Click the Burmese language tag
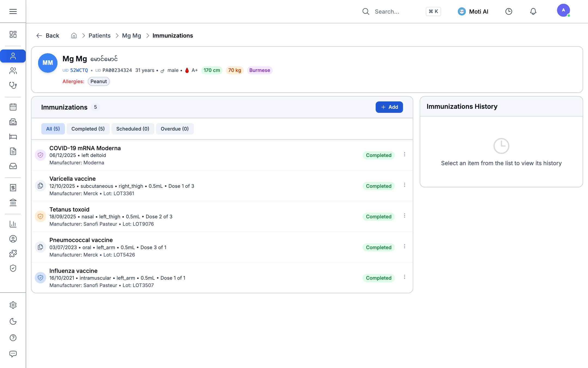The image size is (588, 368). pos(260,70)
